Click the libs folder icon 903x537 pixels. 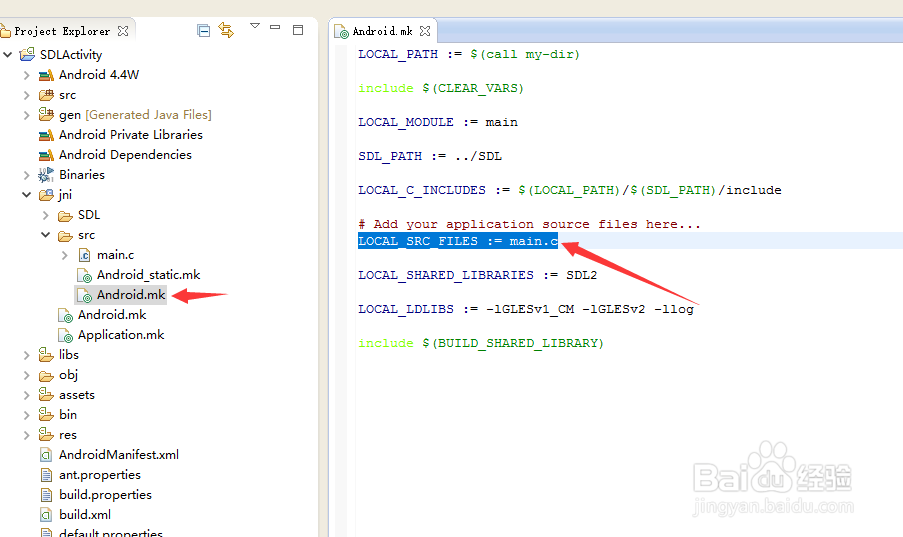pyautogui.click(x=46, y=354)
